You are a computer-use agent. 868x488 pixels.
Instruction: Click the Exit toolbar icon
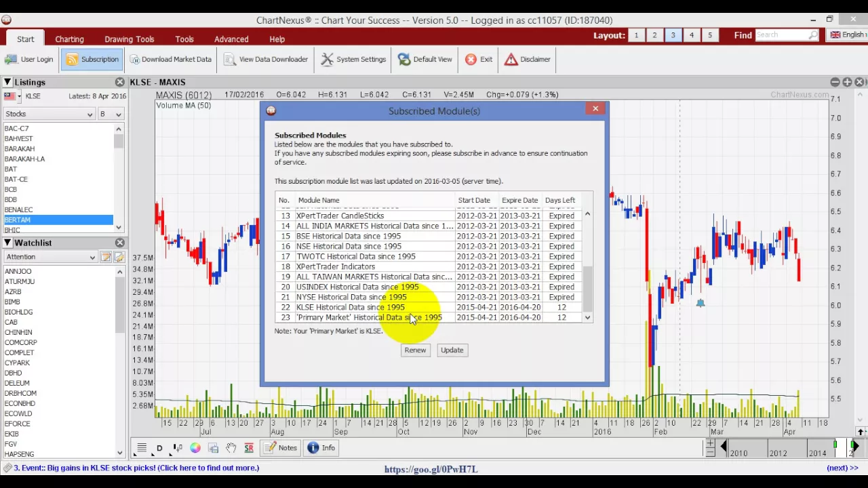(479, 59)
